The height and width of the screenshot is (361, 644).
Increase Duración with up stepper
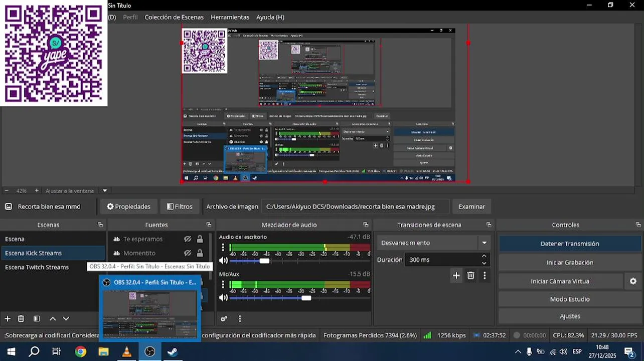484,256
